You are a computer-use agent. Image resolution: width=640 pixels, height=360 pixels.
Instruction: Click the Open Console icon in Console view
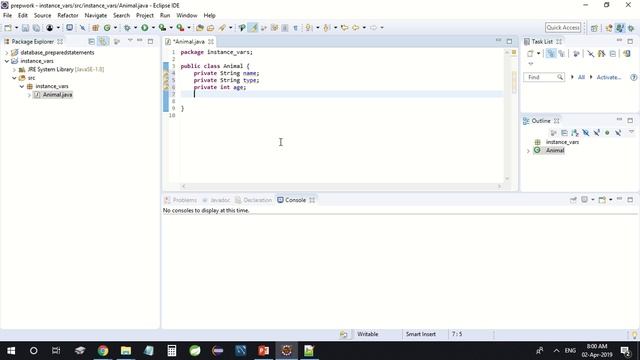(x=602, y=200)
